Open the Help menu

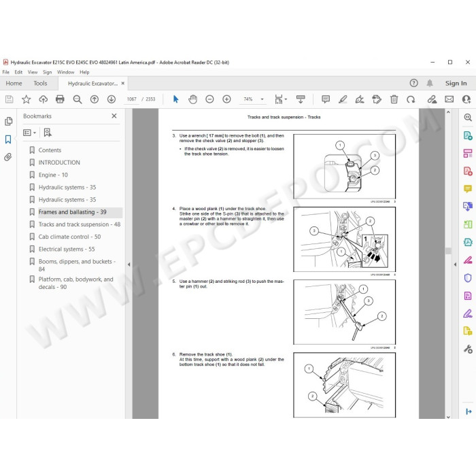(84, 72)
